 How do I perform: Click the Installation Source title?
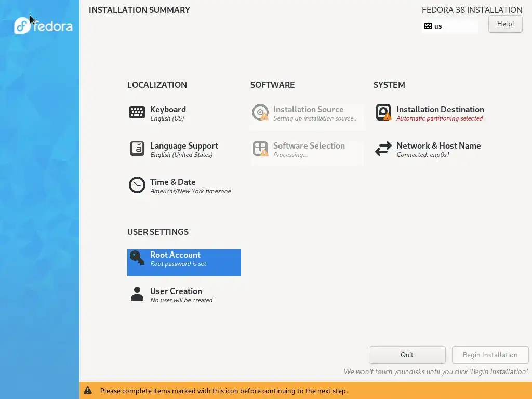308,109
